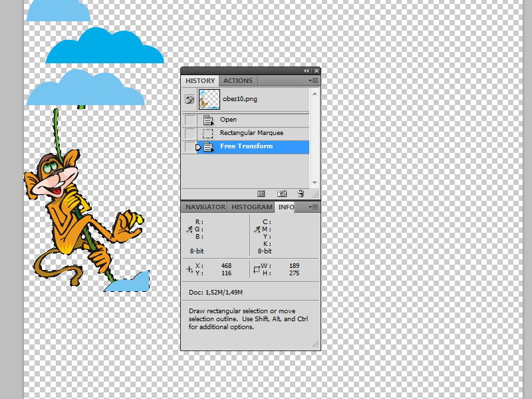Set history brush source for Rectangular Marquee state
The image size is (532, 399).
(x=190, y=133)
